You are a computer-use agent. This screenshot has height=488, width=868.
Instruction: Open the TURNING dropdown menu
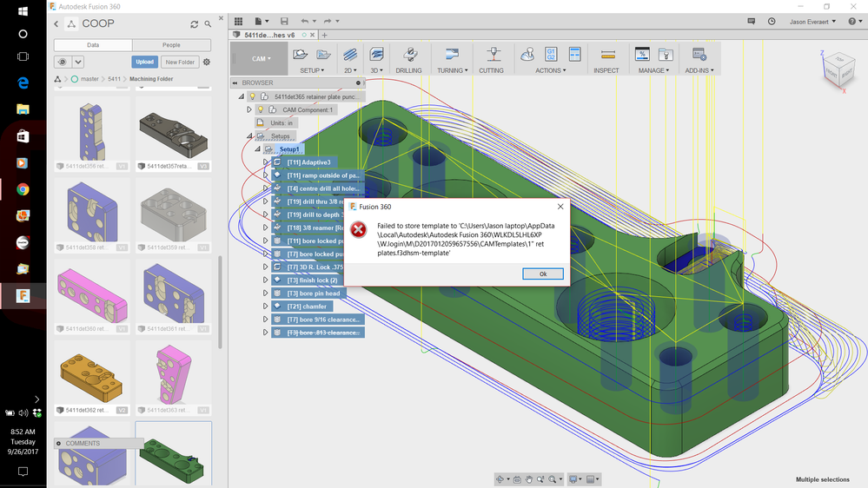453,70
